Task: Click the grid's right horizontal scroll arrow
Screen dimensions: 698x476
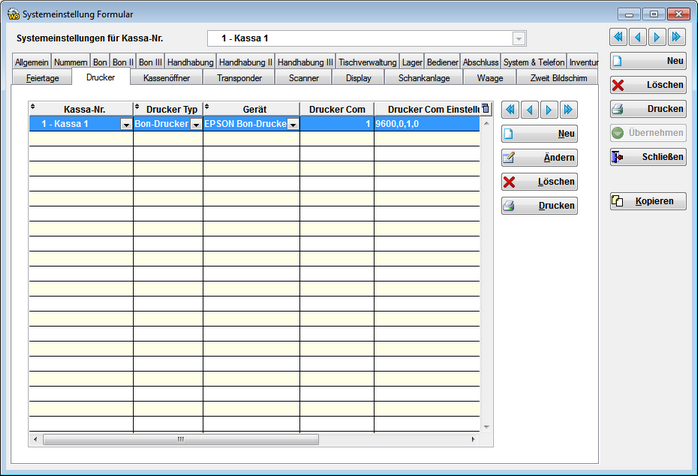Action: (x=473, y=439)
